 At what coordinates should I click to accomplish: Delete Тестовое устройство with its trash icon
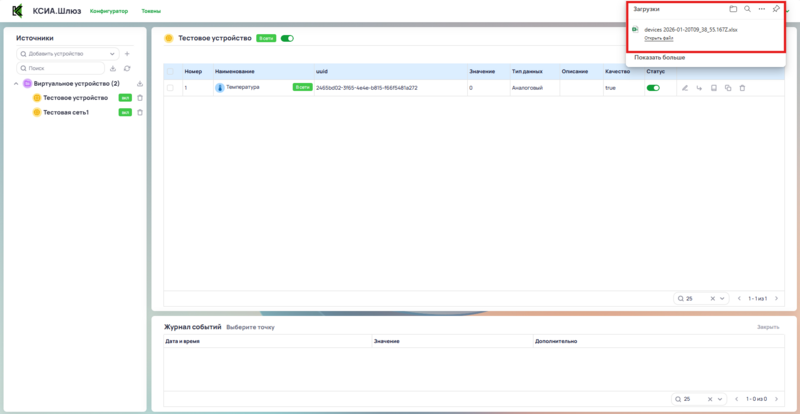pos(140,98)
